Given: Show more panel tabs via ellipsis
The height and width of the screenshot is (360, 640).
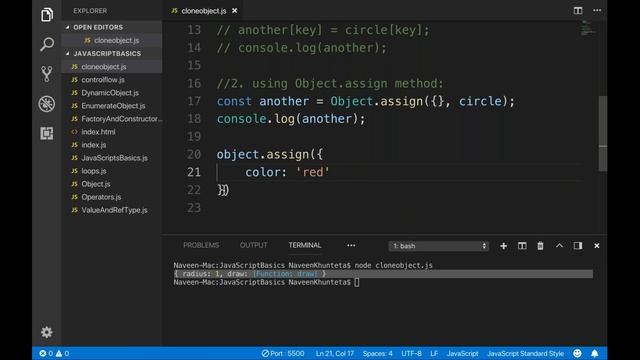Looking at the screenshot, I should click(351, 245).
